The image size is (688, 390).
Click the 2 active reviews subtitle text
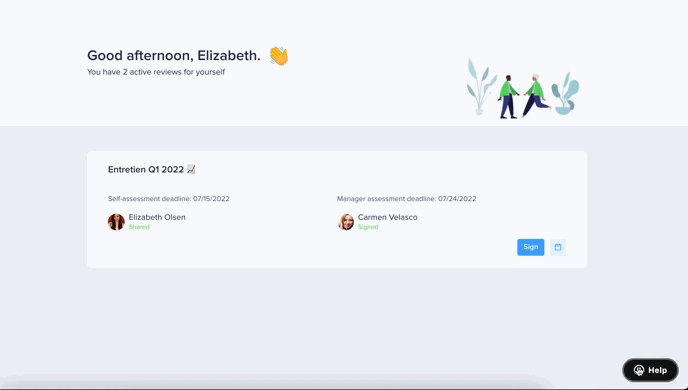click(x=156, y=72)
